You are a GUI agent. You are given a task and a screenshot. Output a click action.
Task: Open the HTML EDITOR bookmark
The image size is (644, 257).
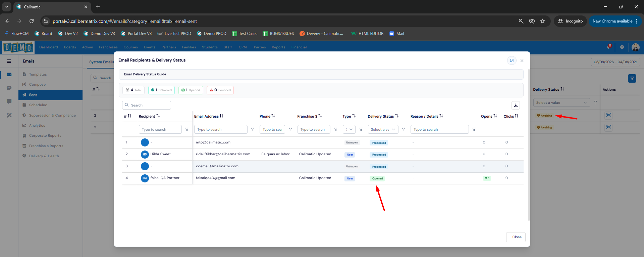coord(367,34)
